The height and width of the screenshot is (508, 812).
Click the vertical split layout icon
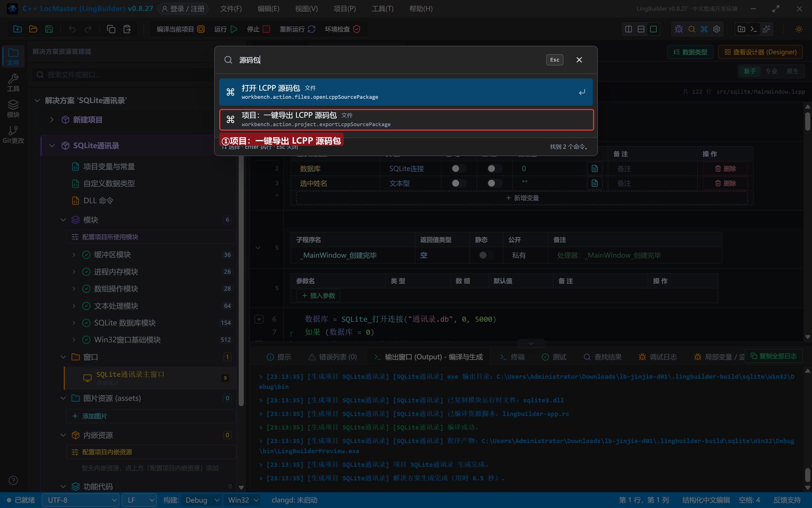click(628, 29)
